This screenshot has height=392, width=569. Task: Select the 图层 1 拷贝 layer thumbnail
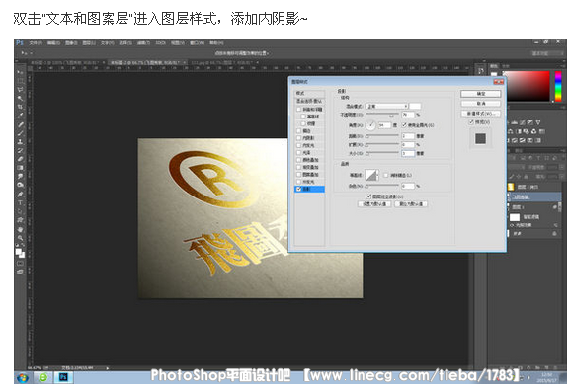[511, 187]
